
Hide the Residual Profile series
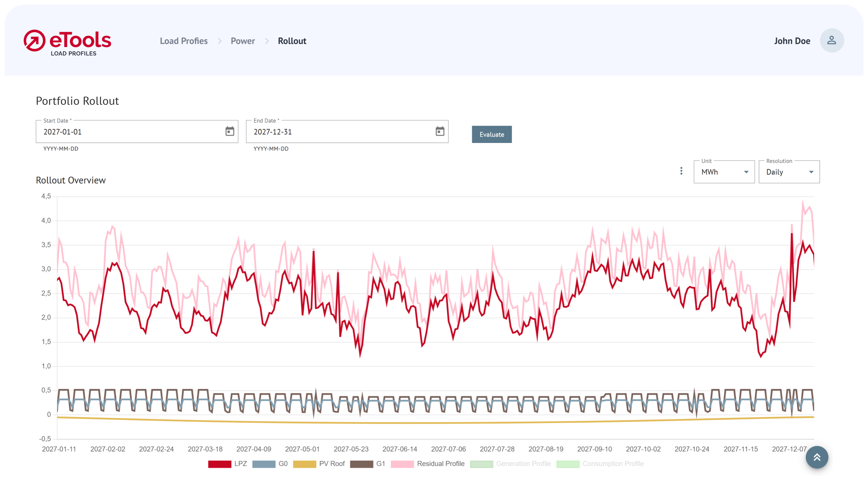[x=440, y=464]
